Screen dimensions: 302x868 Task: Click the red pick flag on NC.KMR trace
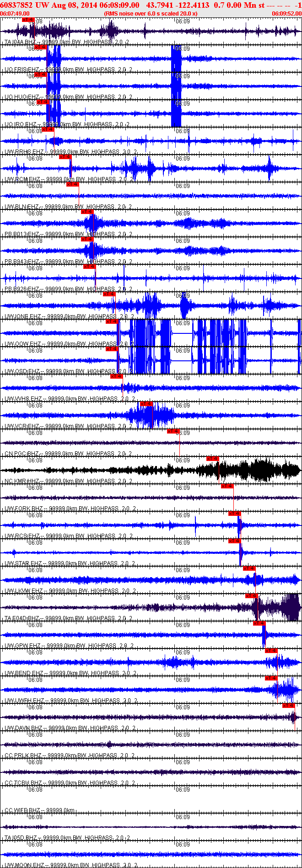pyautogui.click(x=213, y=459)
